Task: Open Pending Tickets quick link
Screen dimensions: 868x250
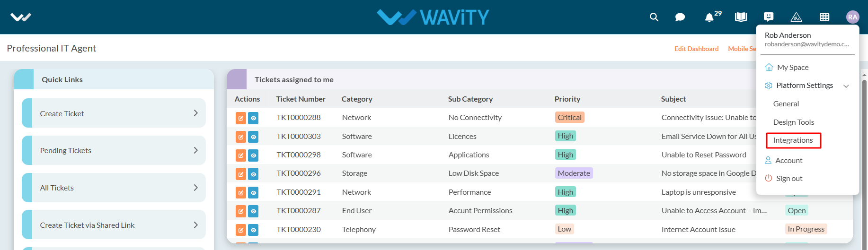Action: tap(114, 150)
